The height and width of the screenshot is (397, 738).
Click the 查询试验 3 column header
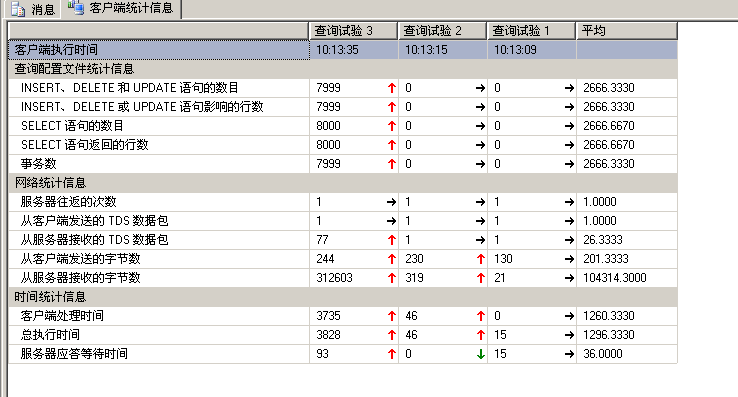(353, 31)
